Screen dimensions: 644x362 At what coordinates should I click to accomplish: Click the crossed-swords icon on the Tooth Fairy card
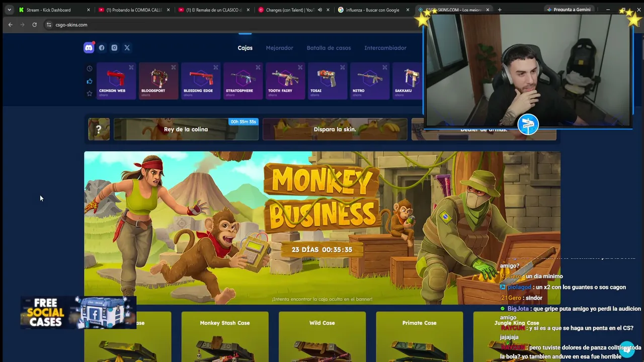tap(300, 67)
